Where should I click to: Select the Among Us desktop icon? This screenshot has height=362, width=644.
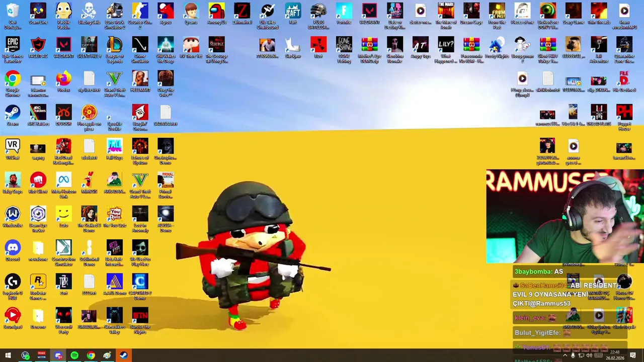[x=216, y=14]
